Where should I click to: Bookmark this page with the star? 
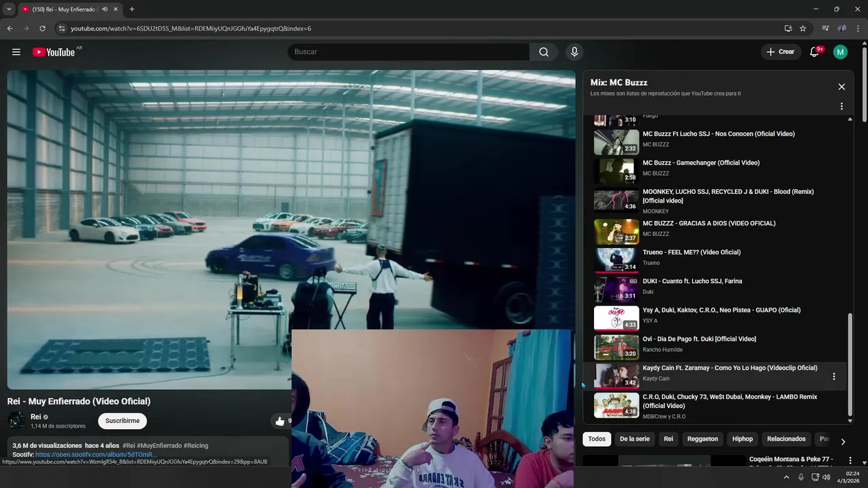803,28
